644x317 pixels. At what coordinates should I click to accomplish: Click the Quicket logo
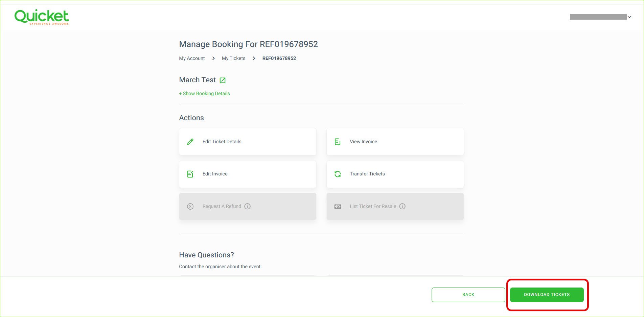tap(42, 17)
